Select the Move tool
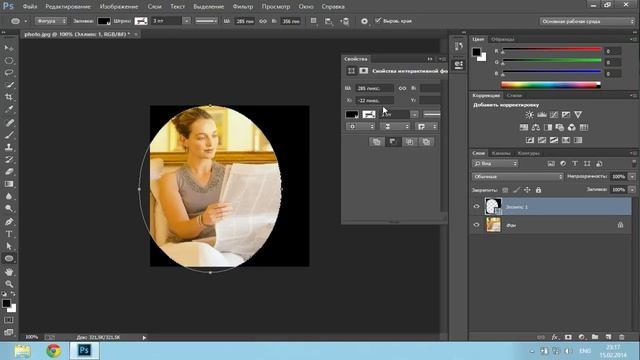 9,48
